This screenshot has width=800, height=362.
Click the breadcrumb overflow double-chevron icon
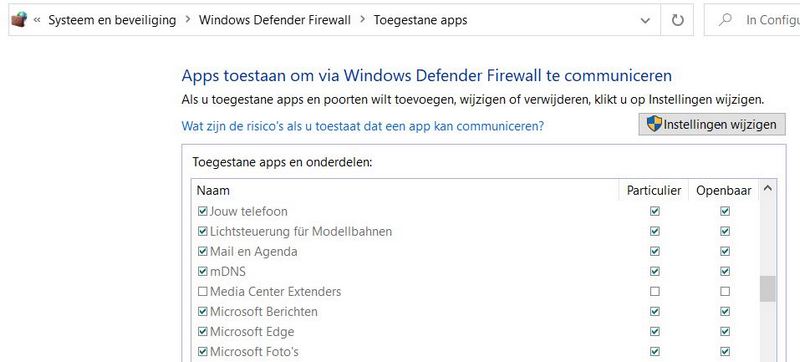tap(37, 20)
